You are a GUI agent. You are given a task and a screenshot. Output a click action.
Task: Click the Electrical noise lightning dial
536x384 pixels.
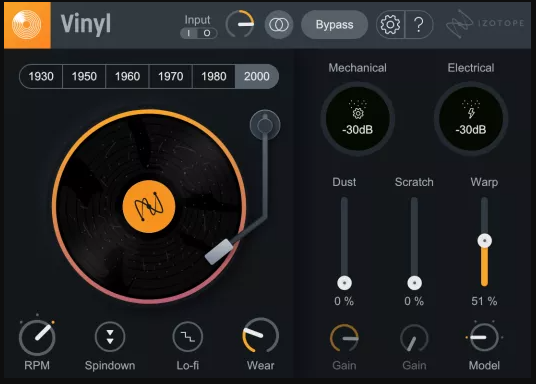(471, 119)
